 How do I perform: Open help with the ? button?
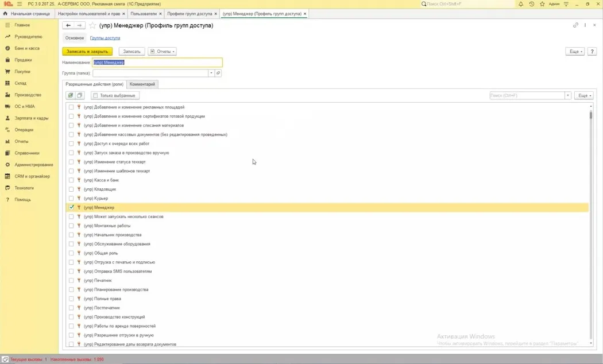tap(592, 52)
